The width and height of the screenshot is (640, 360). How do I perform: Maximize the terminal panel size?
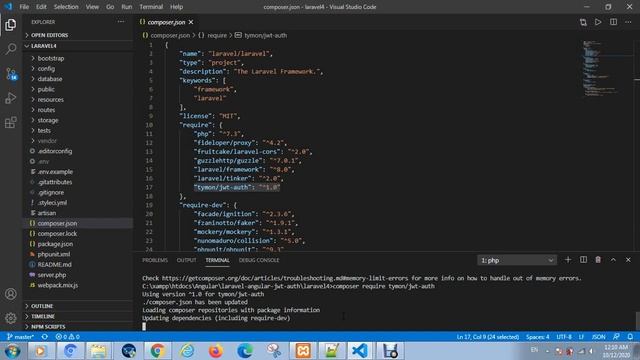(x=613, y=260)
